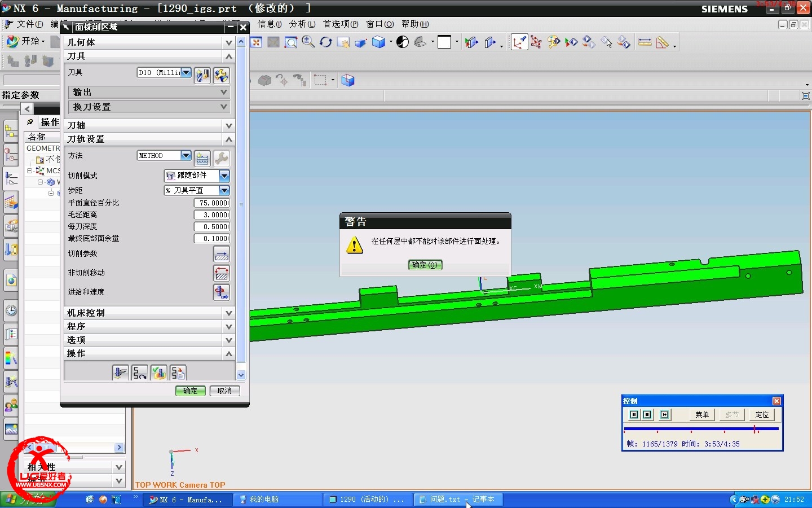Viewport: 812px width, 508px height.
Task: Expand the Geometry (几何体) section
Action: click(x=229, y=42)
